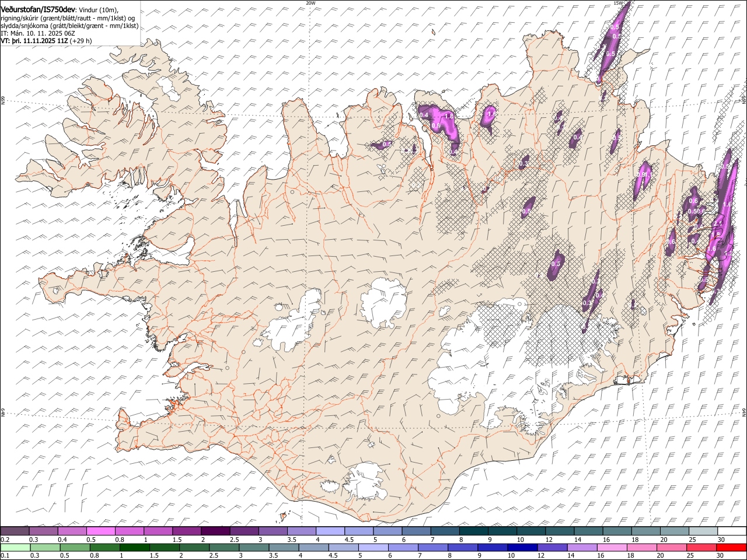747x560 pixels.
Task: Pick the 6–7 slate blue upper-row swatch
Action: pos(417,531)
